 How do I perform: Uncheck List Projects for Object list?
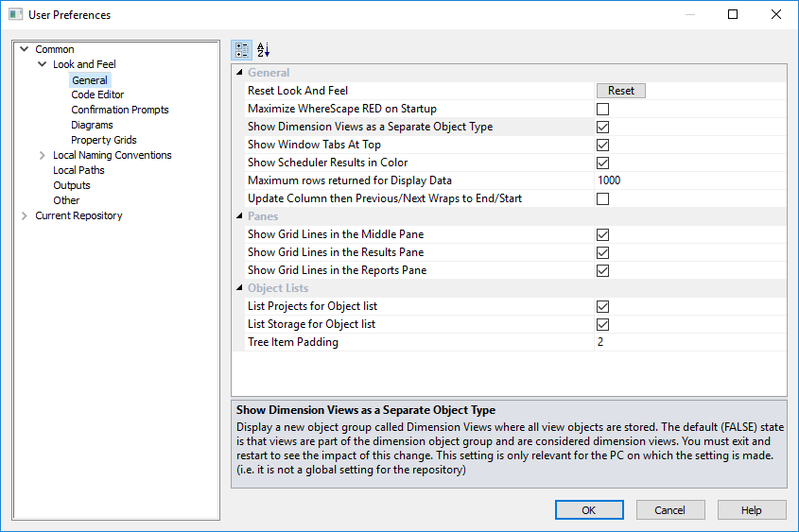tap(602, 306)
